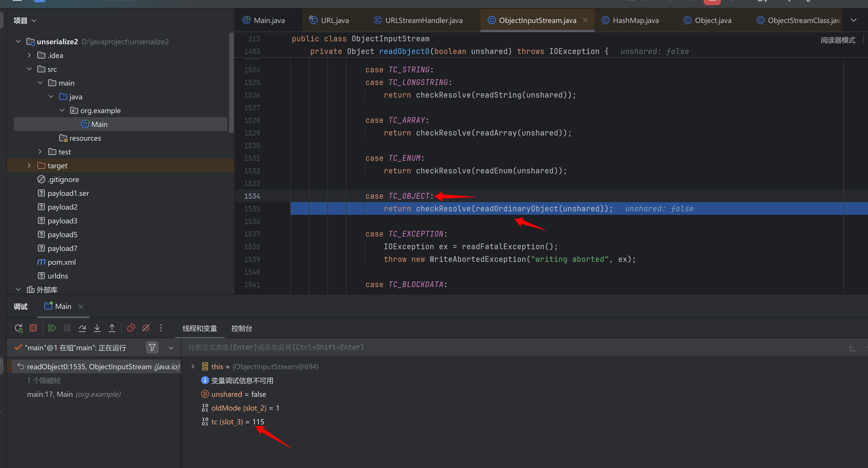The image size is (868, 468).
Task: Click the project tree vertical scrollbar
Action: point(231,83)
